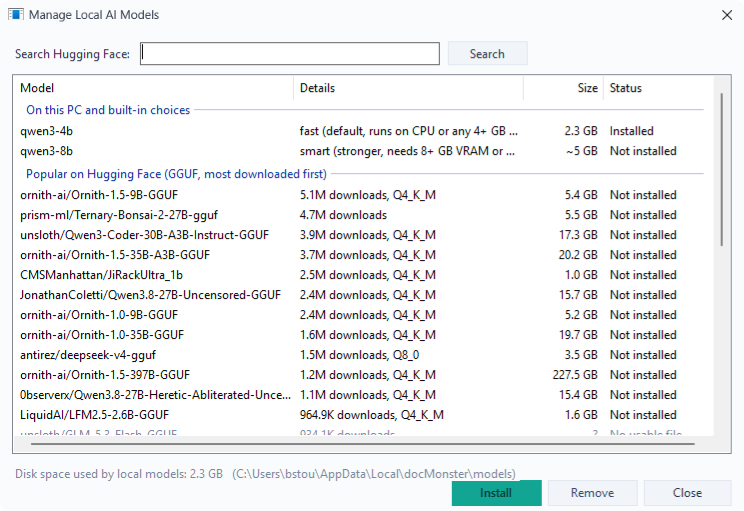Click the 'On this PC and built-in choices' group header
The image size is (744, 511).
click(x=108, y=110)
